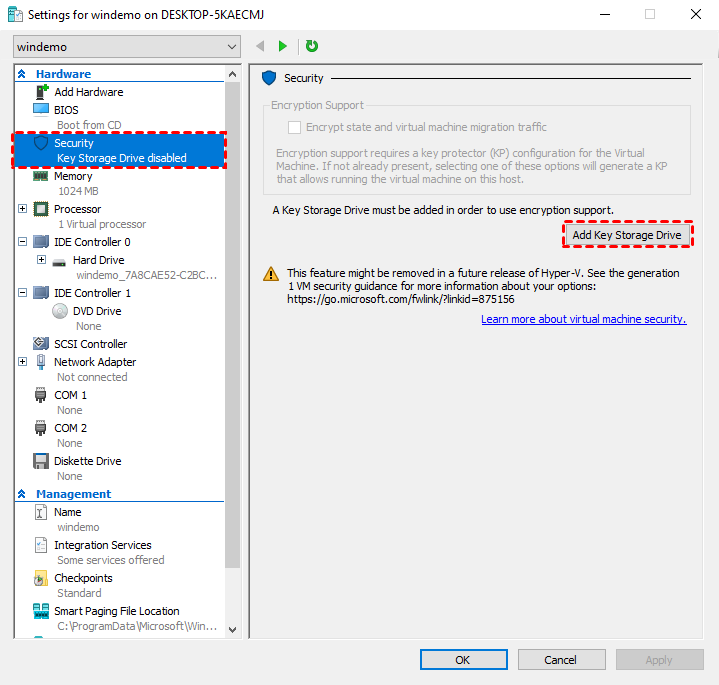
Task: Click the Add Hardware icon
Action: 42,92
